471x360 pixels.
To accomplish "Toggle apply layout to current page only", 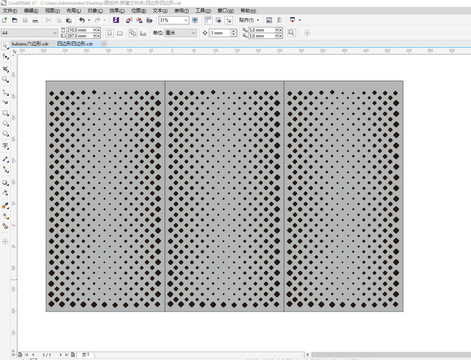I will tap(143, 33).
